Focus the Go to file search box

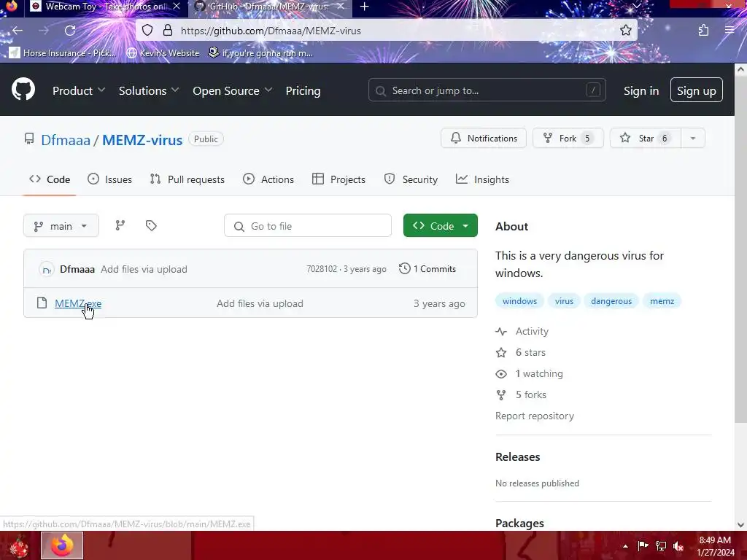click(308, 226)
